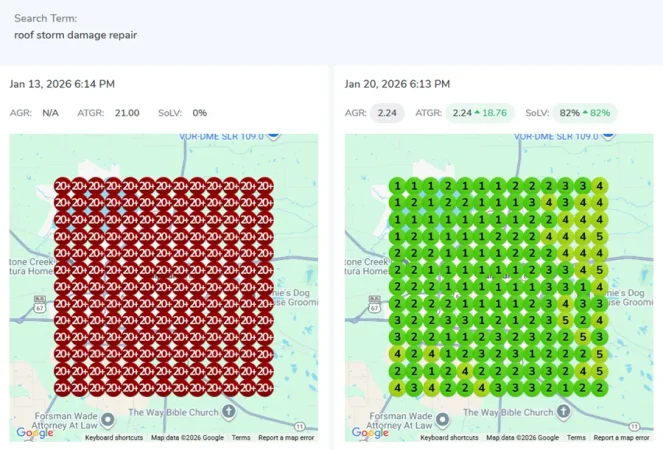The height and width of the screenshot is (450, 663).
Task: Open Google logo on the right map
Action: click(369, 434)
